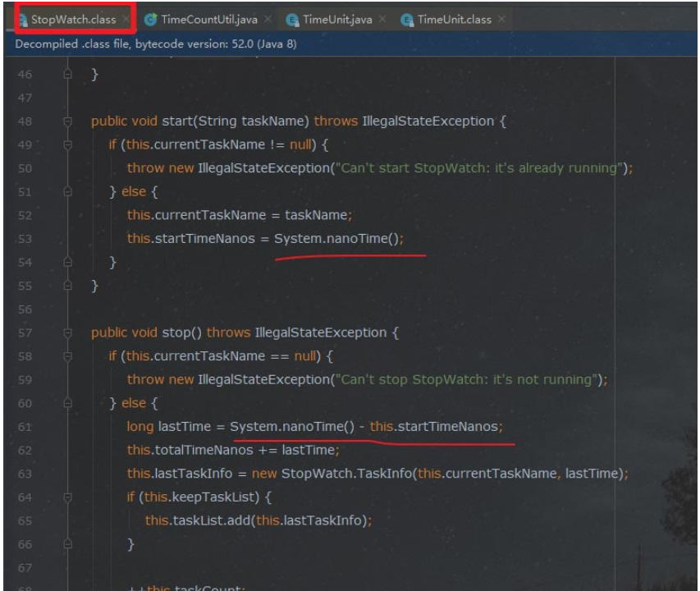Image resolution: width=700 pixels, height=591 pixels.
Task: Close the TimeUnit.java tab
Action: click(x=382, y=19)
